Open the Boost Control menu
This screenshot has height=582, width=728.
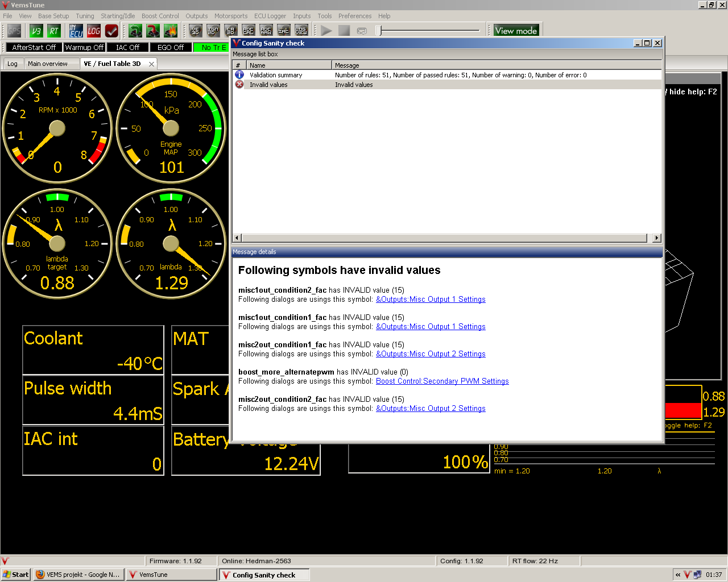tap(160, 16)
